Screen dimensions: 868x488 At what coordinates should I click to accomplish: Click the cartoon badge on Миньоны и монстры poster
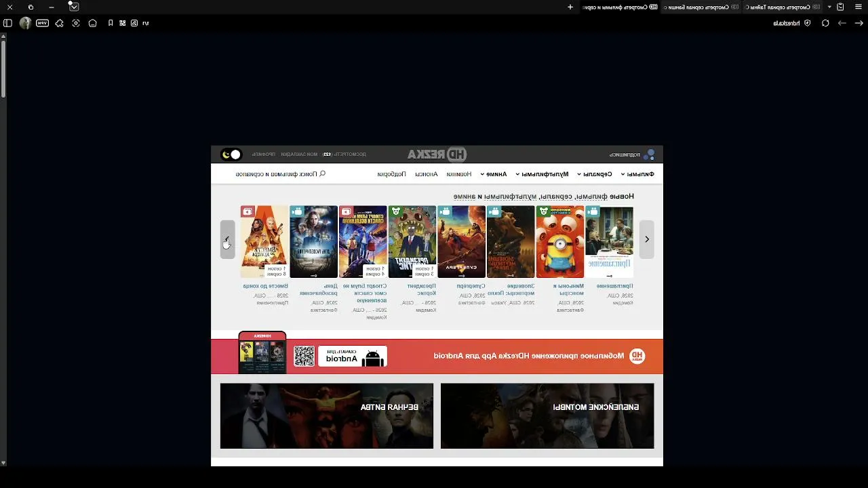(x=543, y=211)
